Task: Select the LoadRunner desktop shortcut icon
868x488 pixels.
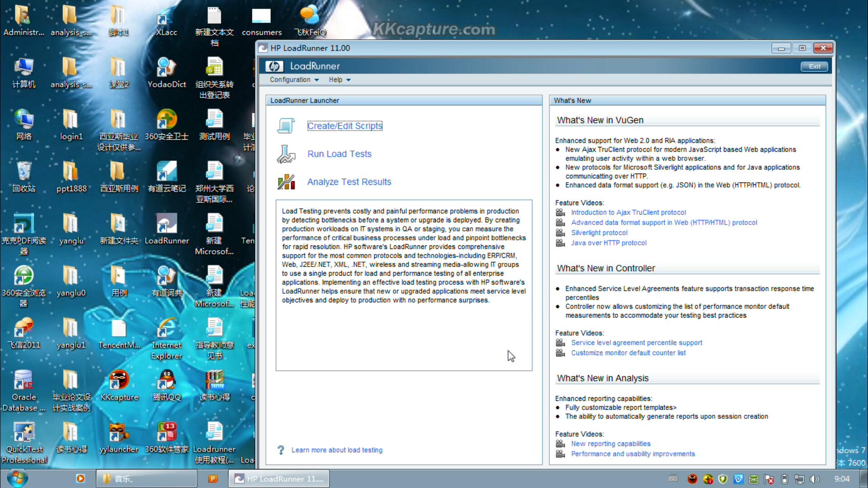Action: 166,223
